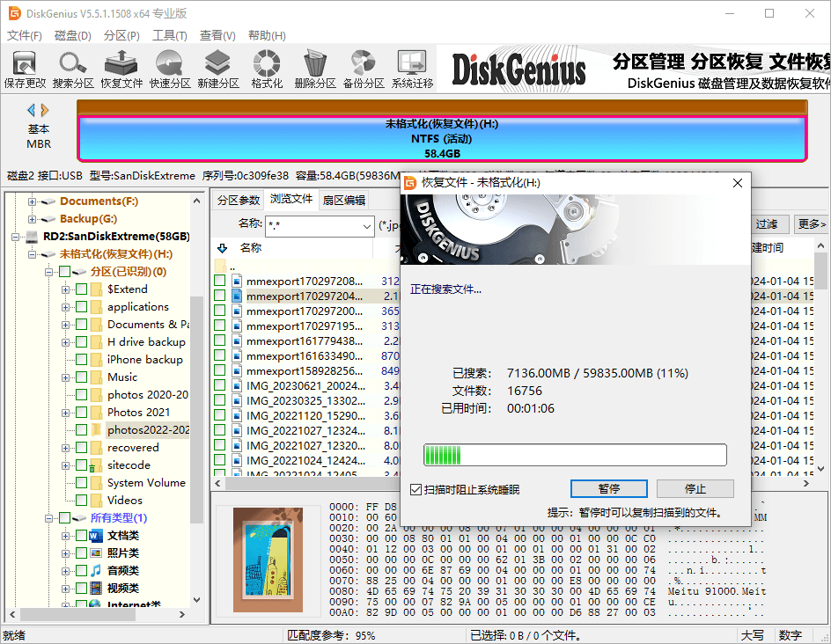The image size is (831, 644).
Task: Switch to the 分区参数 tab
Action: 239,201
